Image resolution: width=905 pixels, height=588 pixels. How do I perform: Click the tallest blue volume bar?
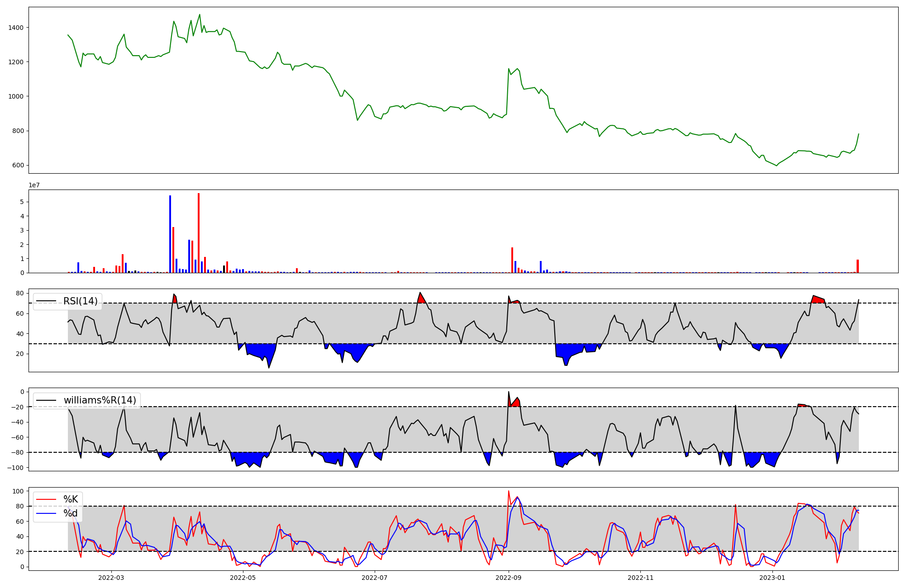pos(170,234)
